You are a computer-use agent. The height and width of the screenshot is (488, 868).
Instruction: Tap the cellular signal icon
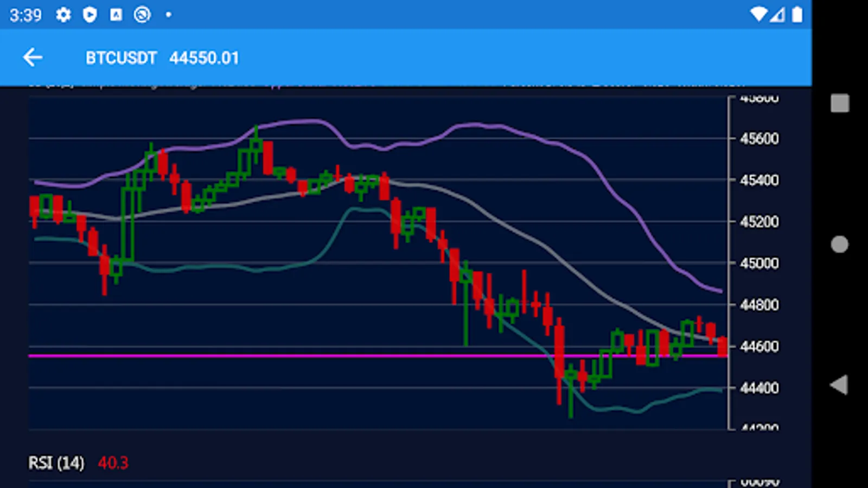(x=777, y=15)
